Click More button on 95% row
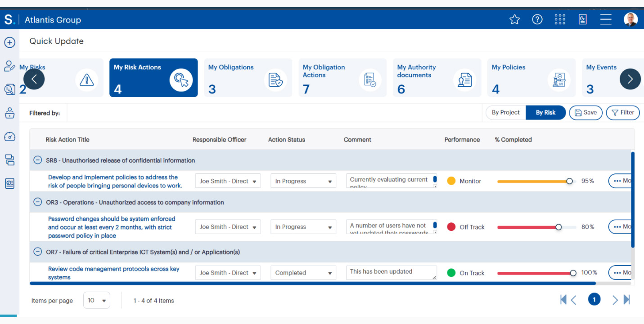This screenshot has width=644, height=324. click(x=620, y=181)
